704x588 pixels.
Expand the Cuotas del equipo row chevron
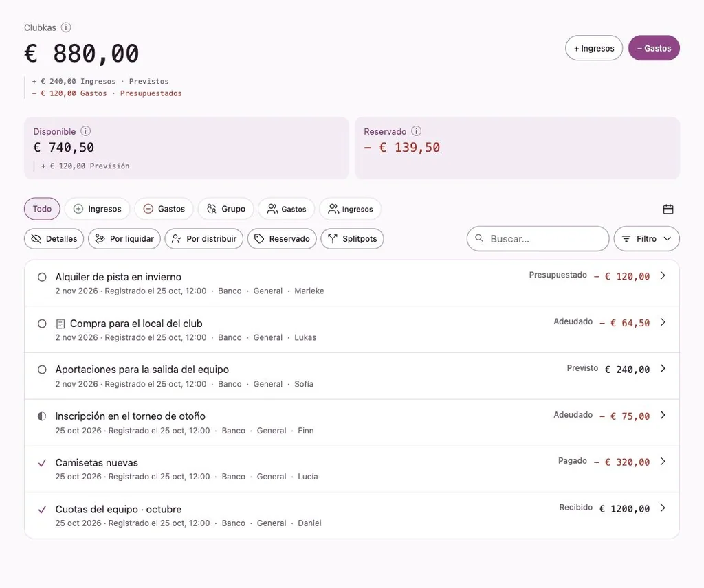click(x=663, y=508)
